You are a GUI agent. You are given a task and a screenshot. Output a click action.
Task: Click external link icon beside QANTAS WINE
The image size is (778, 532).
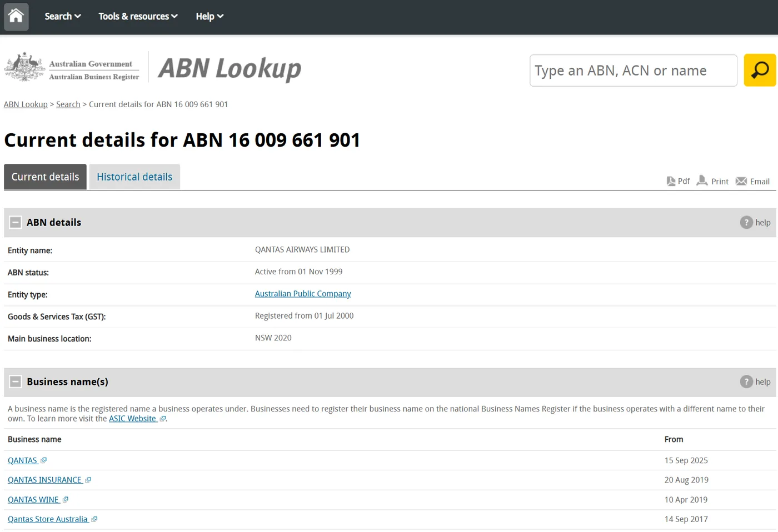(x=66, y=500)
